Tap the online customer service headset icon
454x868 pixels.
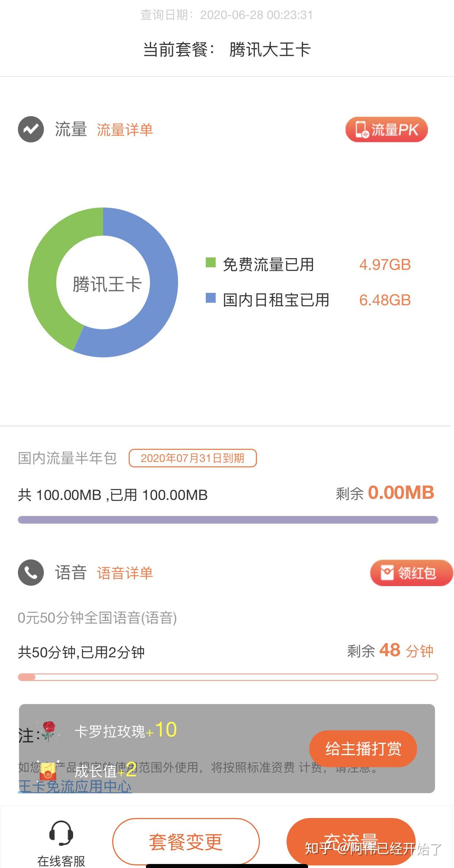click(x=61, y=833)
